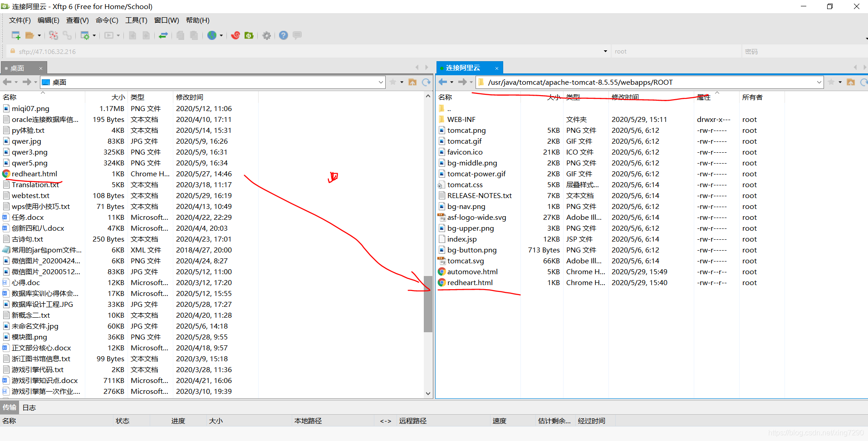Expand globe icon dropdown arrow
Viewport: 868px width, 441px height.
coord(221,35)
